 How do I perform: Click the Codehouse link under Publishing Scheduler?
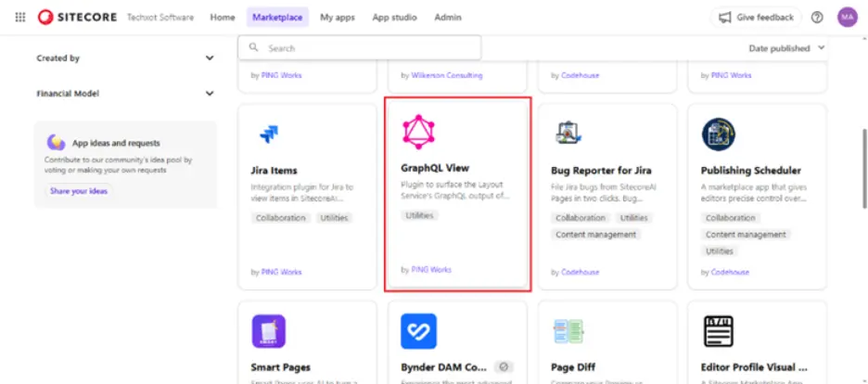pos(730,272)
